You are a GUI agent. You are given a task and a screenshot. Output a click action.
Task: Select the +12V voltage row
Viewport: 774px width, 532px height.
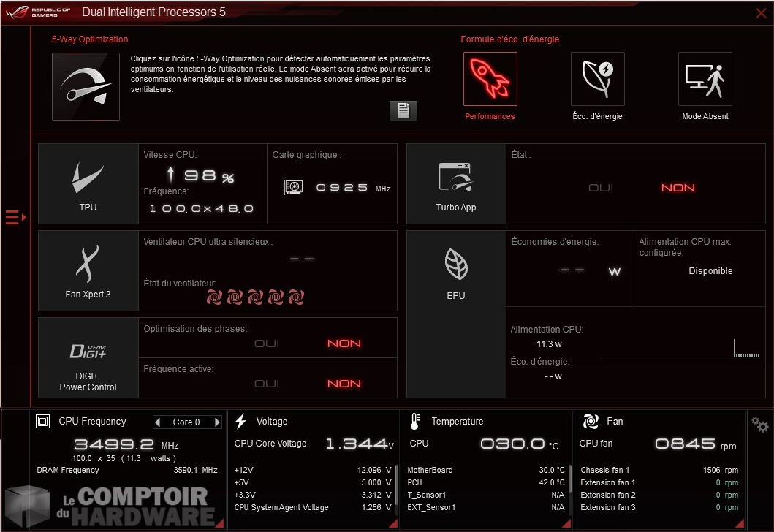(313, 470)
